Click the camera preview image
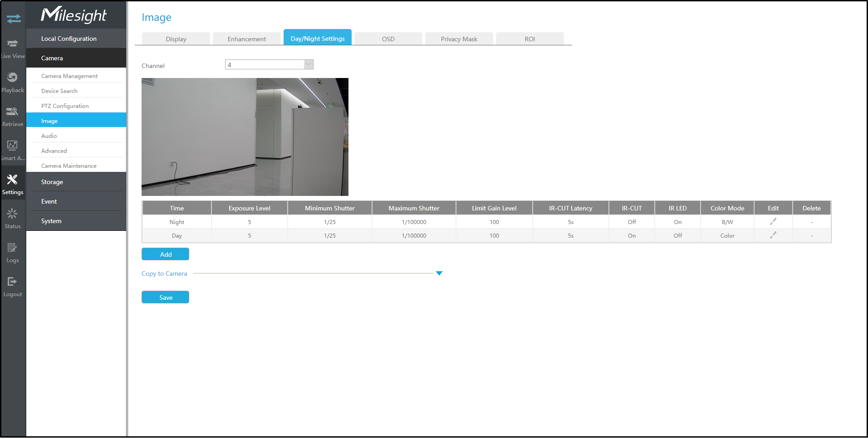The height and width of the screenshot is (439, 868). click(x=245, y=137)
